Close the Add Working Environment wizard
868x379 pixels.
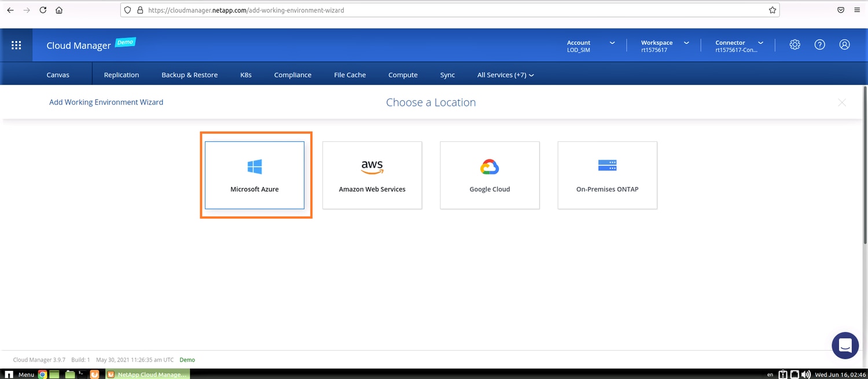(x=841, y=102)
